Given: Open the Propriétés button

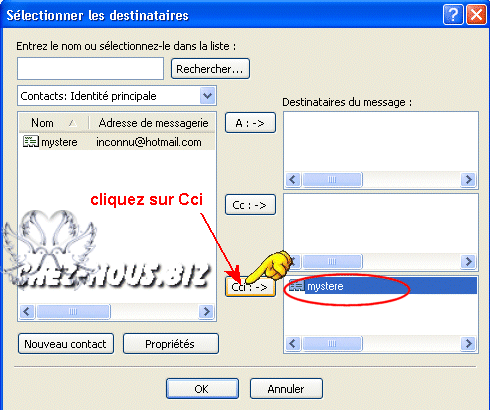Looking at the screenshot, I should (x=171, y=344).
